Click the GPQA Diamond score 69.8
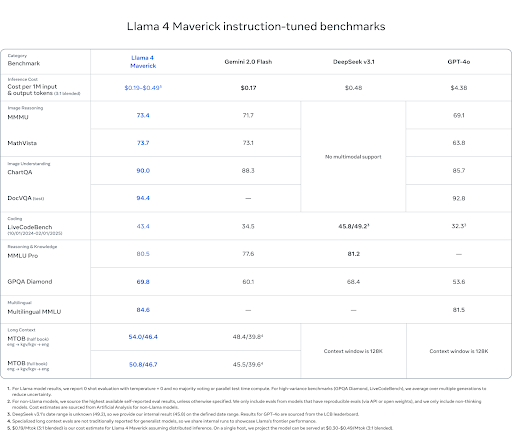This screenshot has width=512, height=437. (143, 282)
